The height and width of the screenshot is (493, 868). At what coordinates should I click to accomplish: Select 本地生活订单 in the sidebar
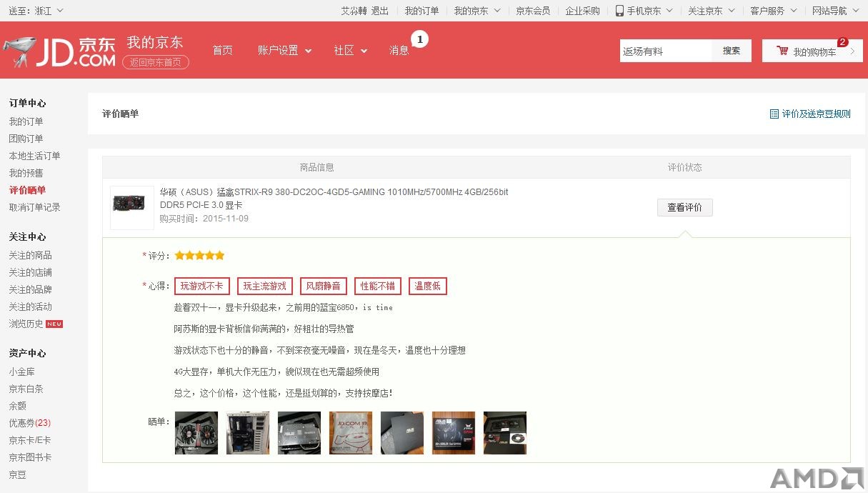pos(34,156)
